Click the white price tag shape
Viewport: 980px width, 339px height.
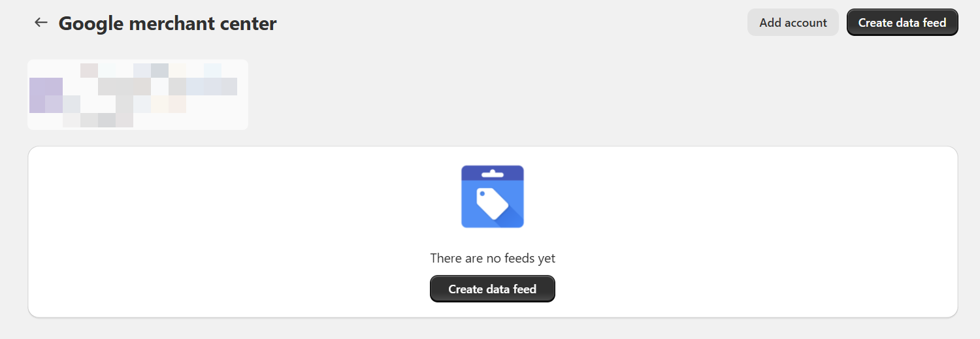tap(493, 203)
